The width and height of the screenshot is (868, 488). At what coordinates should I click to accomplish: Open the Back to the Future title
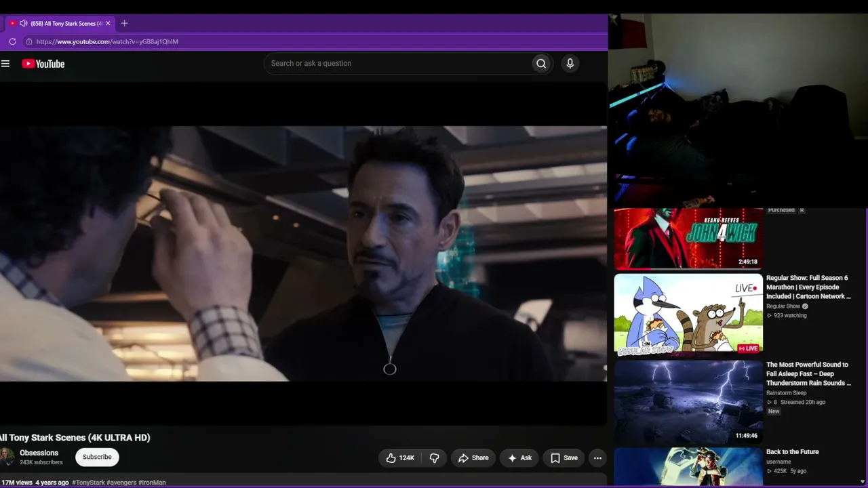(793, 452)
